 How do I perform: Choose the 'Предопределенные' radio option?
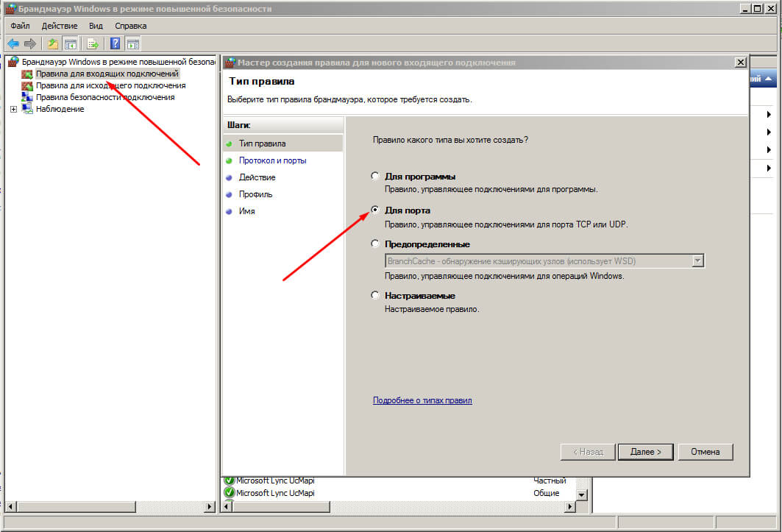(375, 244)
